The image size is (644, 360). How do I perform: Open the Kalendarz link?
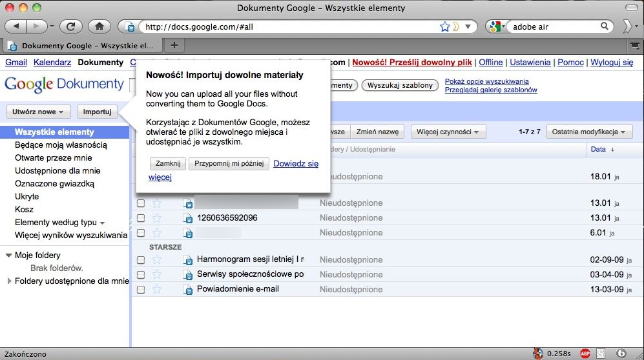click(52, 63)
